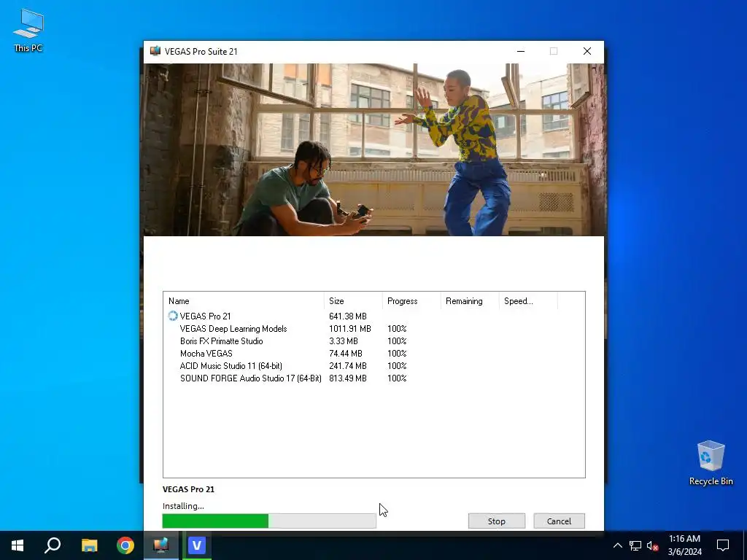Select the Recycle Bin desktop icon
The image size is (747, 560).
pyautogui.click(x=711, y=463)
